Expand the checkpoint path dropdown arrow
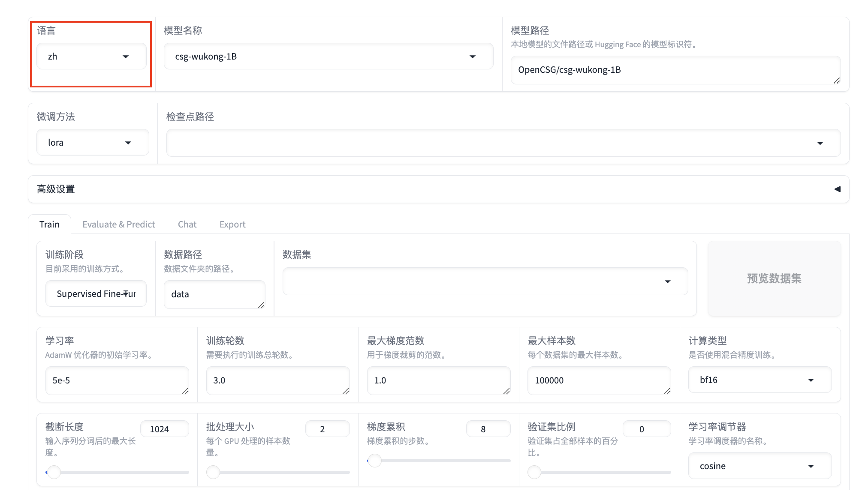868x491 pixels. (820, 143)
